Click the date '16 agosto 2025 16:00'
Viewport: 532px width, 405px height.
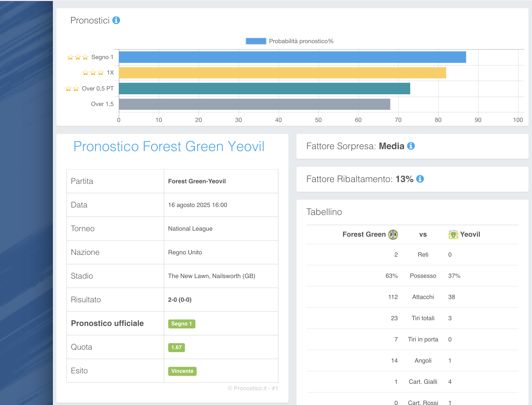click(x=198, y=205)
